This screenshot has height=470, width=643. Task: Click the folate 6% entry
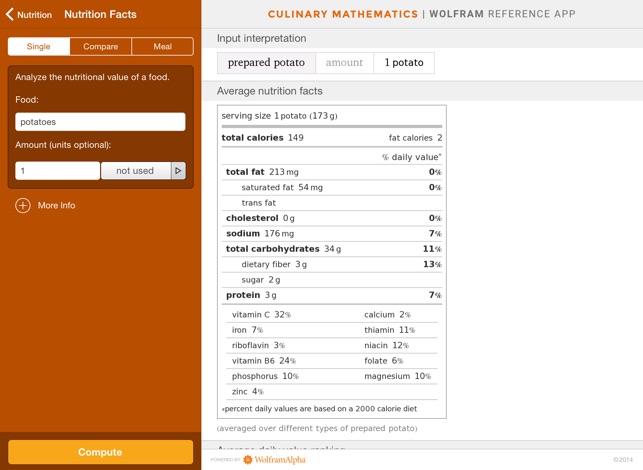383,360
